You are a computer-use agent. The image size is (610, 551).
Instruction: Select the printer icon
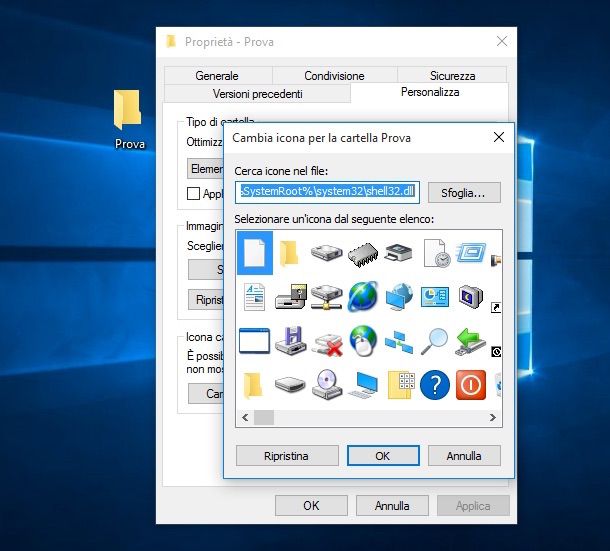point(398,254)
